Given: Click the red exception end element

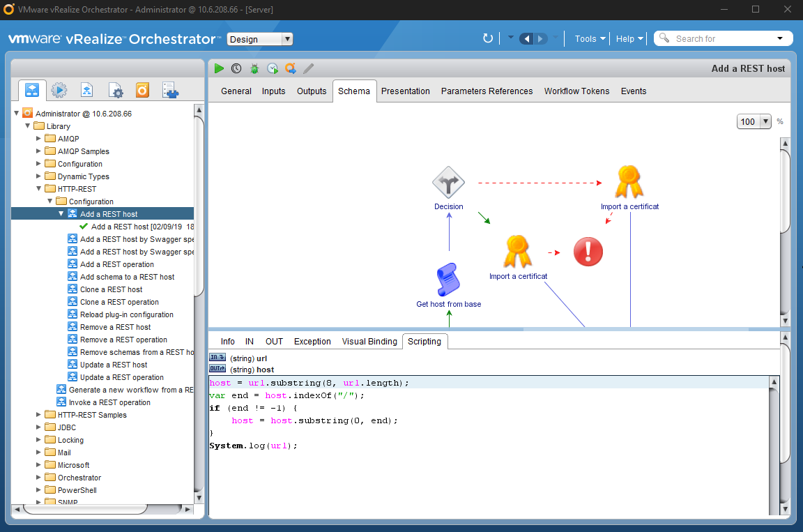Looking at the screenshot, I should (588, 252).
